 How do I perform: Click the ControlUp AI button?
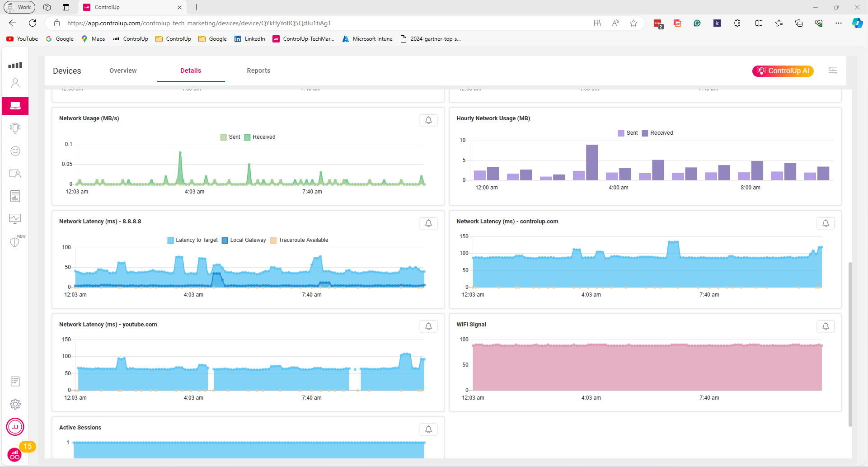click(783, 71)
